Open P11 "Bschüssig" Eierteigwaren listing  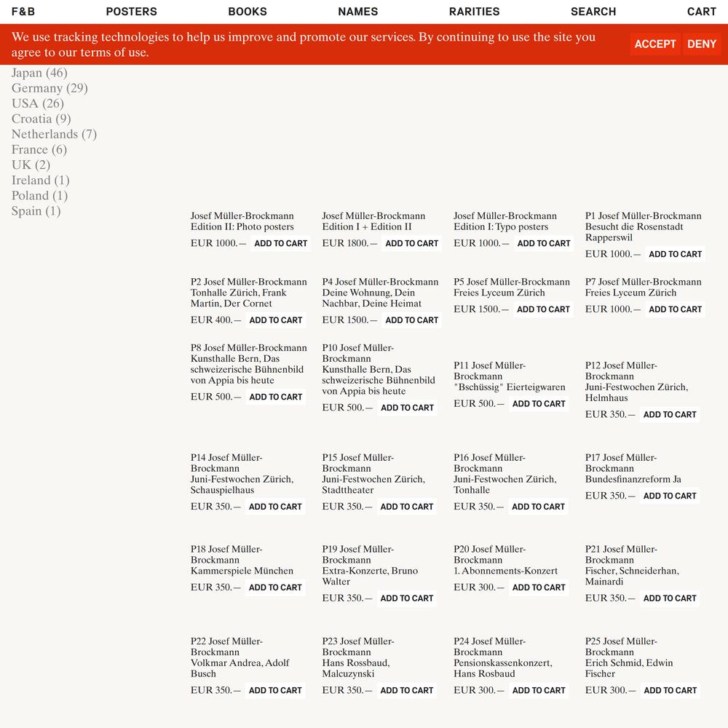[510, 376]
